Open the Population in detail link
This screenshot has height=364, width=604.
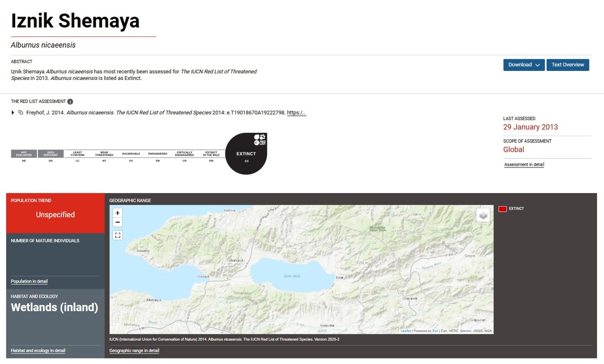tap(29, 281)
